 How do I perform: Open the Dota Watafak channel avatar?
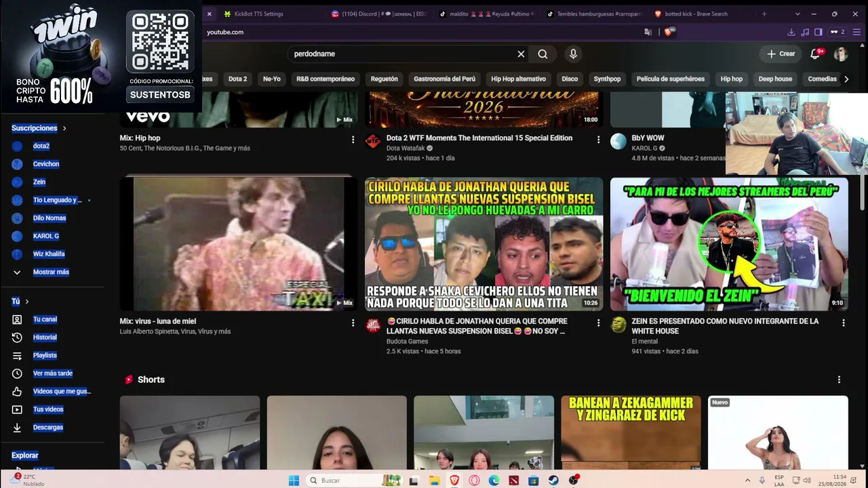373,141
